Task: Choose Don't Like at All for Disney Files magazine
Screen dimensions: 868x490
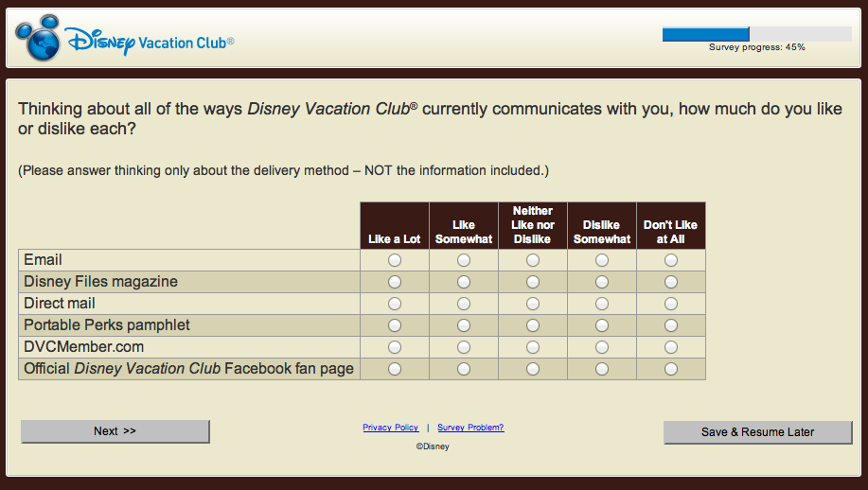Action: pyautogui.click(x=671, y=282)
